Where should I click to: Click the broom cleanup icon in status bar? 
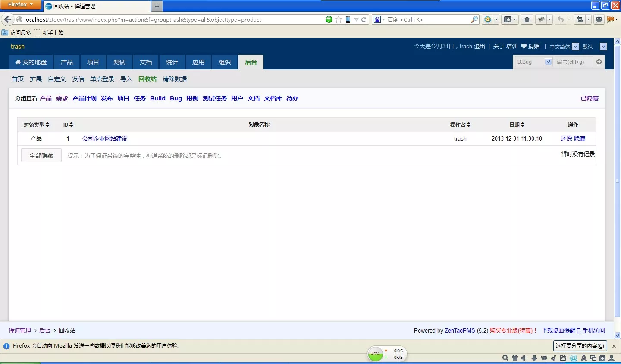tap(553, 358)
